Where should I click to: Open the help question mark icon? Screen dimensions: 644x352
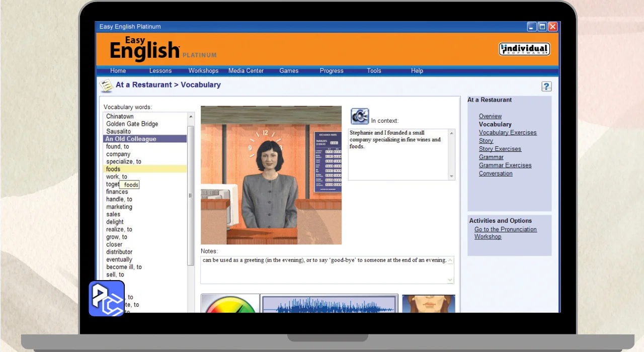coord(546,86)
